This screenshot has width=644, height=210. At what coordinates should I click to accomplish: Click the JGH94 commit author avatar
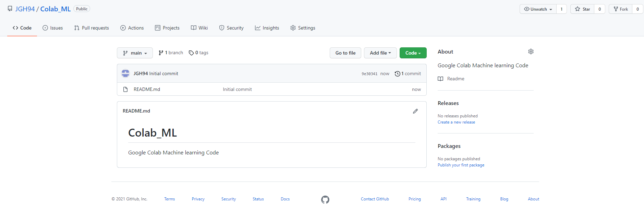tap(125, 73)
